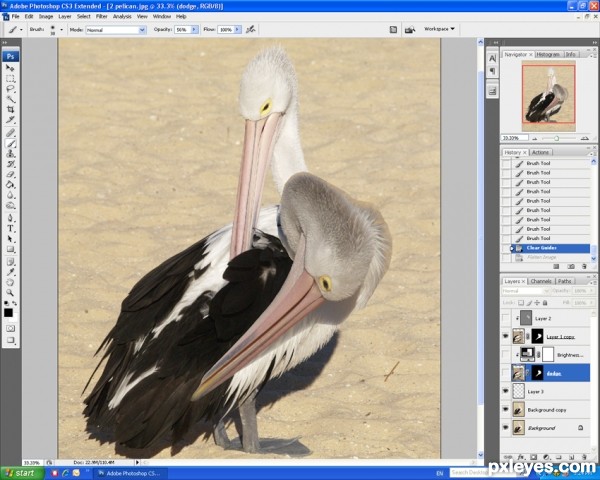
Task: Click the Windows start button
Action: (x=20, y=473)
